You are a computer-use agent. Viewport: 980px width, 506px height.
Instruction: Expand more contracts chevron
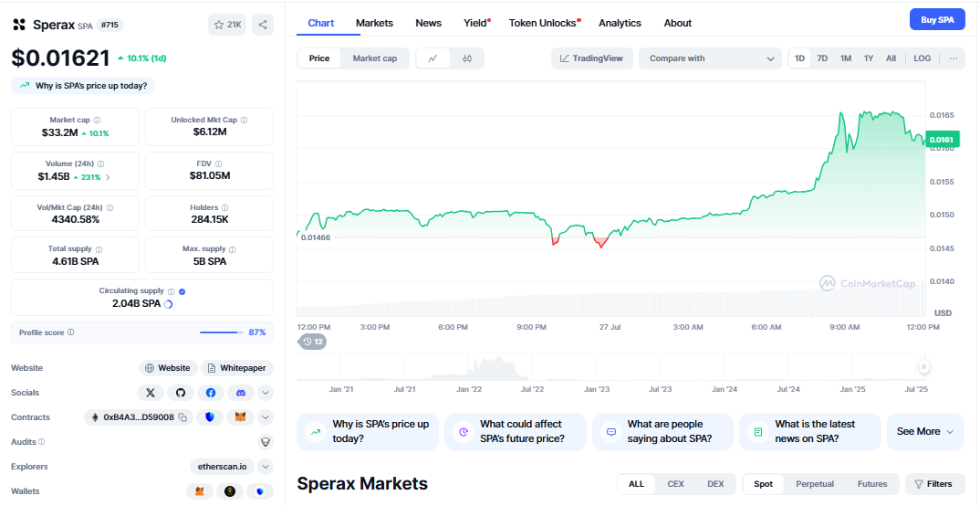[266, 417]
